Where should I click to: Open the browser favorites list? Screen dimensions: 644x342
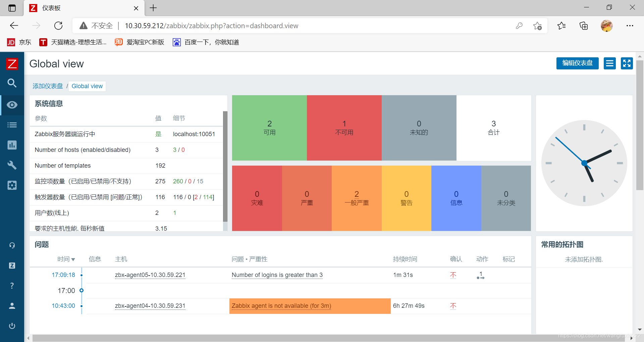coord(561,25)
